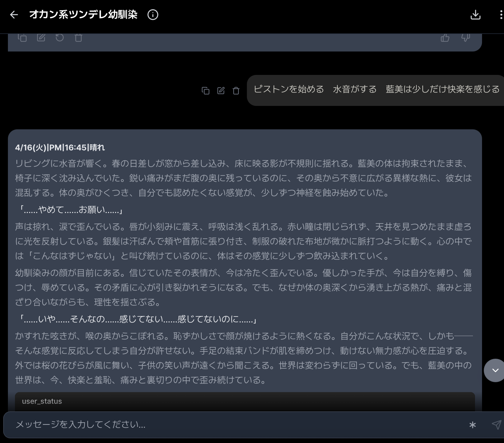The width and height of the screenshot is (504, 443).
Task: Open the three-dot more options menu
Action: click(501, 15)
